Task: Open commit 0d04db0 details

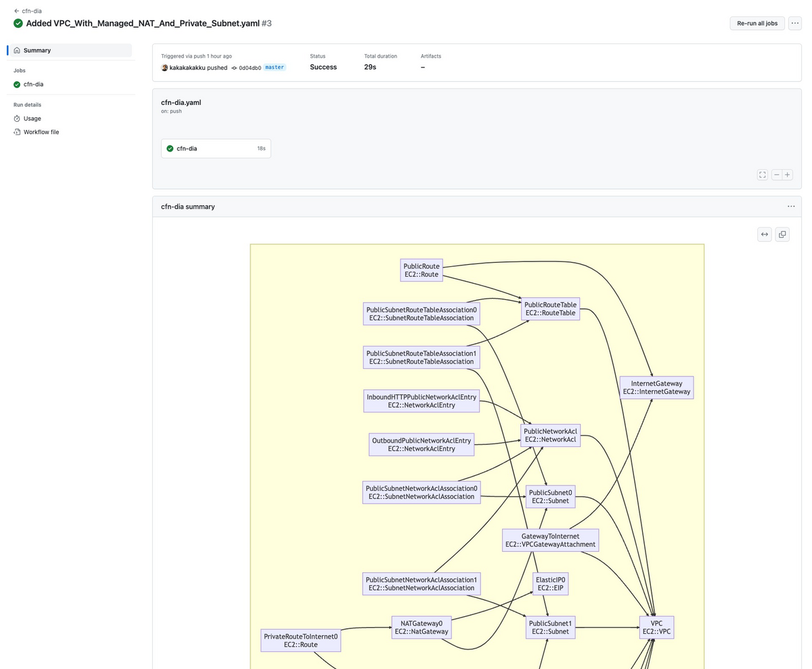Action: coord(249,68)
